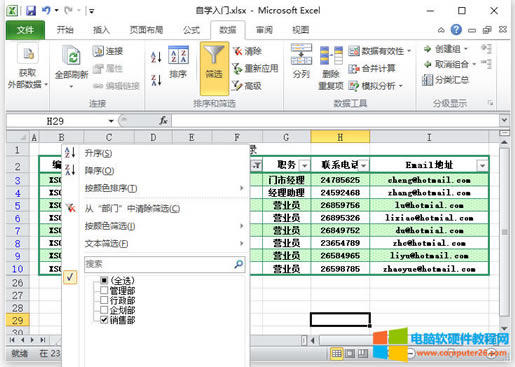Image resolution: width=515 pixels, height=367 pixels.
Task: Click the 取消组合 button
Action: tap(447, 64)
